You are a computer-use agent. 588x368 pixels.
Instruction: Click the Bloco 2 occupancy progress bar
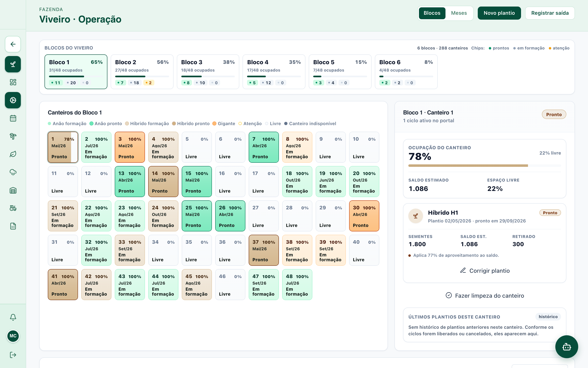(142, 76)
